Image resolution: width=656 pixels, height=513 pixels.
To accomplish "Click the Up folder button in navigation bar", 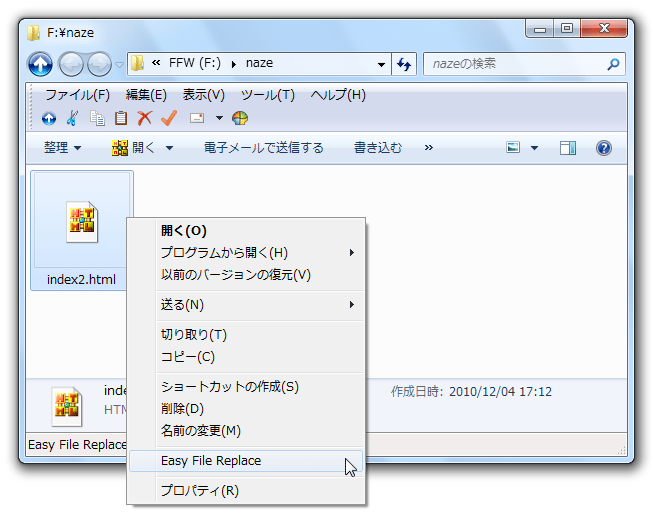I will [40, 64].
